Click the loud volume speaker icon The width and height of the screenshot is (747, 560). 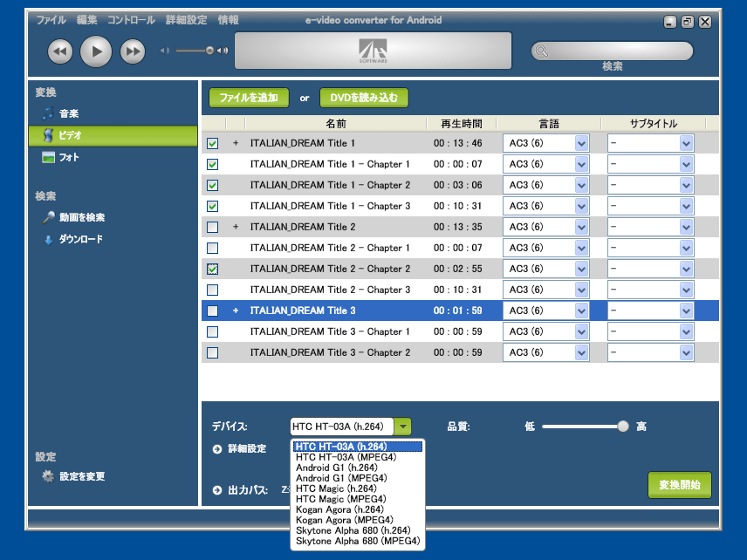click(223, 51)
